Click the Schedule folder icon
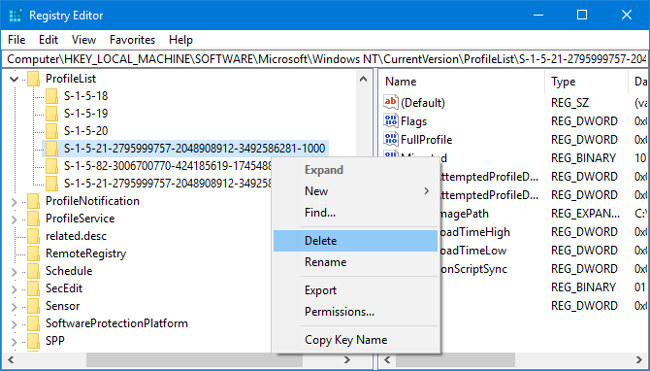The image size is (650, 371). [x=33, y=271]
